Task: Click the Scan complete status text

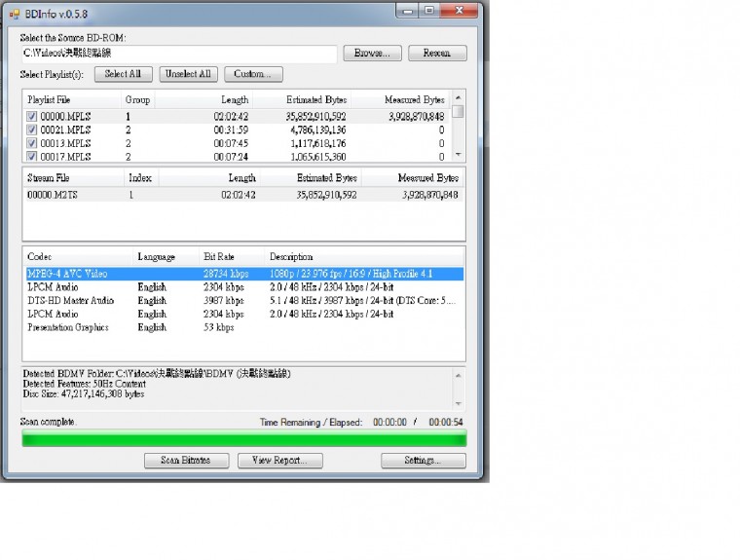Action: (x=48, y=422)
